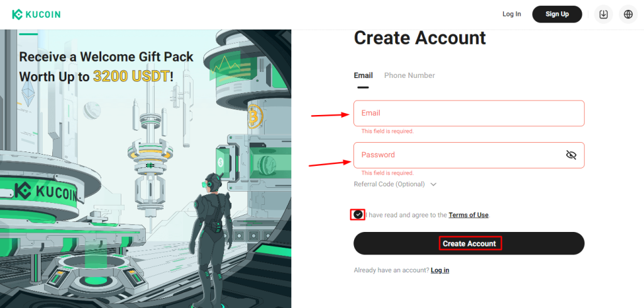Click the KuCoin sign in the illustration
The width and height of the screenshot is (644, 308).
tap(45, 191)
